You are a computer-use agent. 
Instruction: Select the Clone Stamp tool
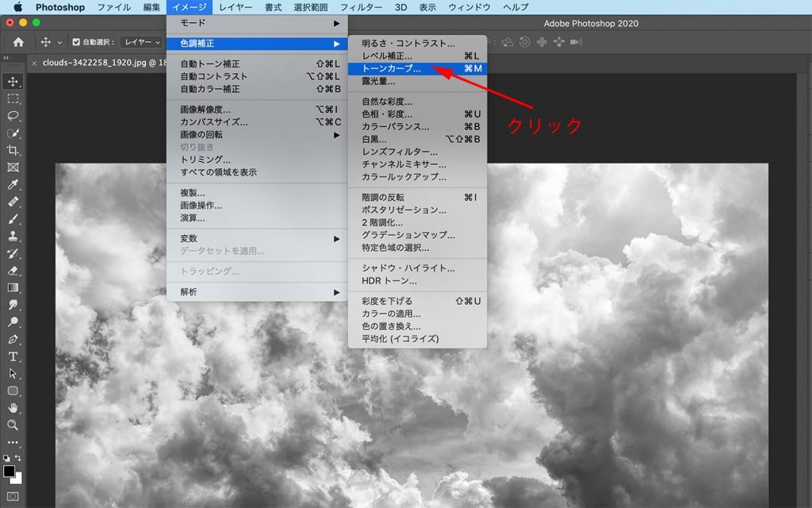[x=13, y=236]
